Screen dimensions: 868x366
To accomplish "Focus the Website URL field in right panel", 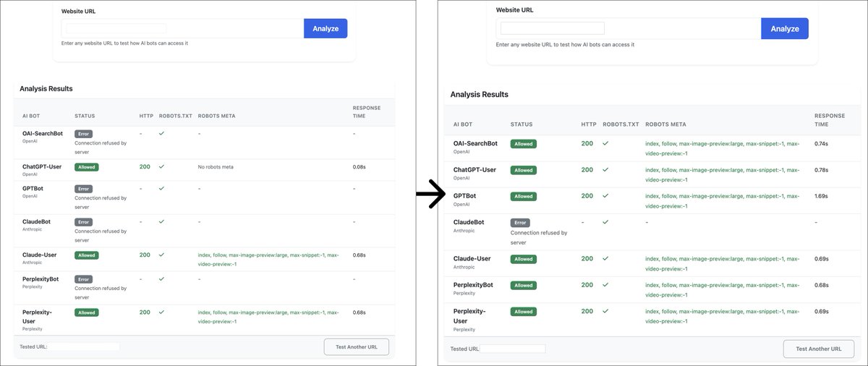I will 629,28.
